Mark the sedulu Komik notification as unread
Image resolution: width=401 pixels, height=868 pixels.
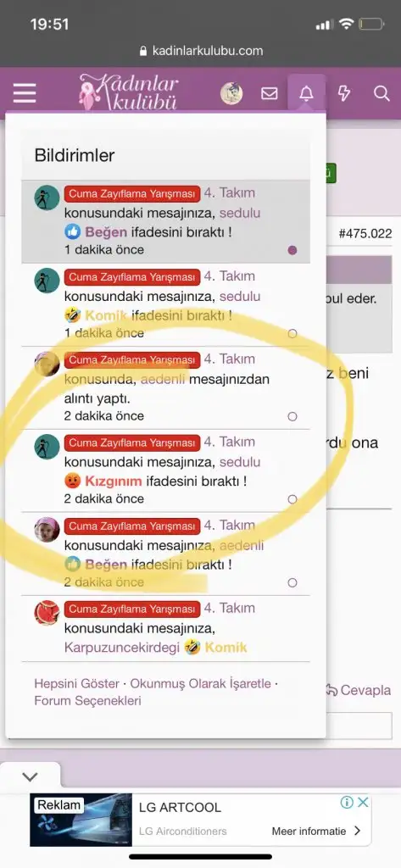click(x=292, y=333)
